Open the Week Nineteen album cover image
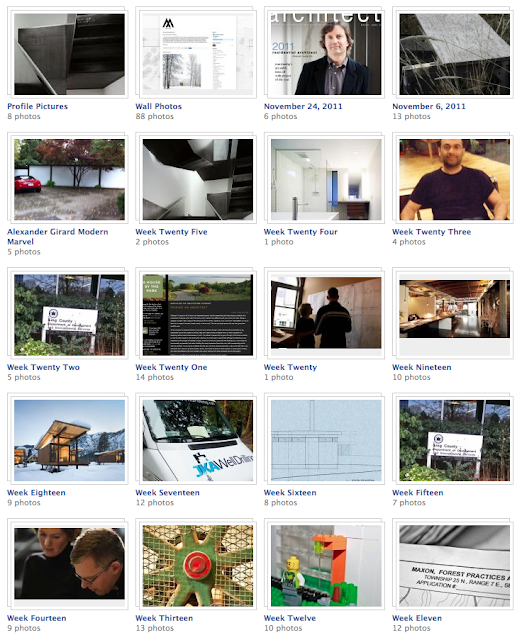The height and width of the screenshot is (640, 522). pyautogui.click(x=454, y=309)
